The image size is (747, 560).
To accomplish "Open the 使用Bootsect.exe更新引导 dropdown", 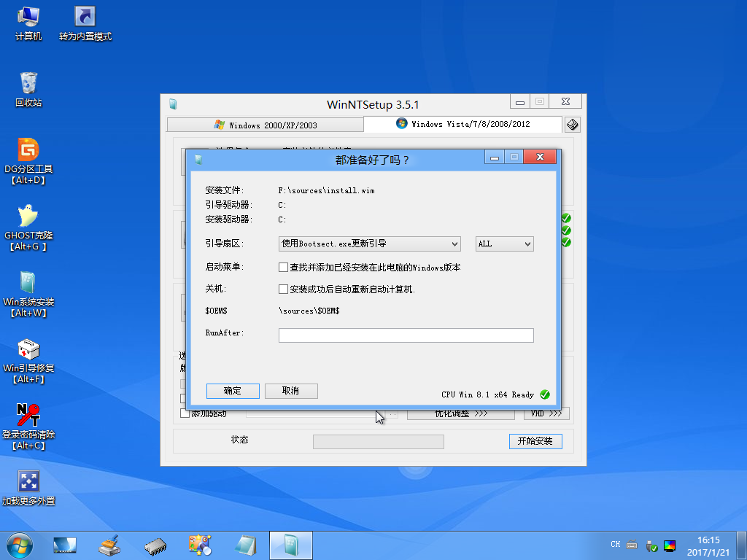I will (x=370, y=244).
